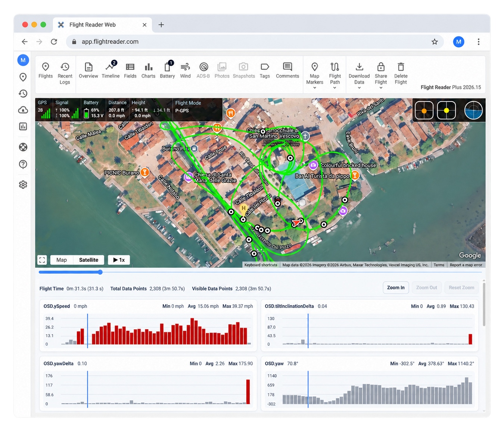Open the sidebar map pin icon
Image resolution: width=504 pixels, height=435 pixels.
(23, 77)
